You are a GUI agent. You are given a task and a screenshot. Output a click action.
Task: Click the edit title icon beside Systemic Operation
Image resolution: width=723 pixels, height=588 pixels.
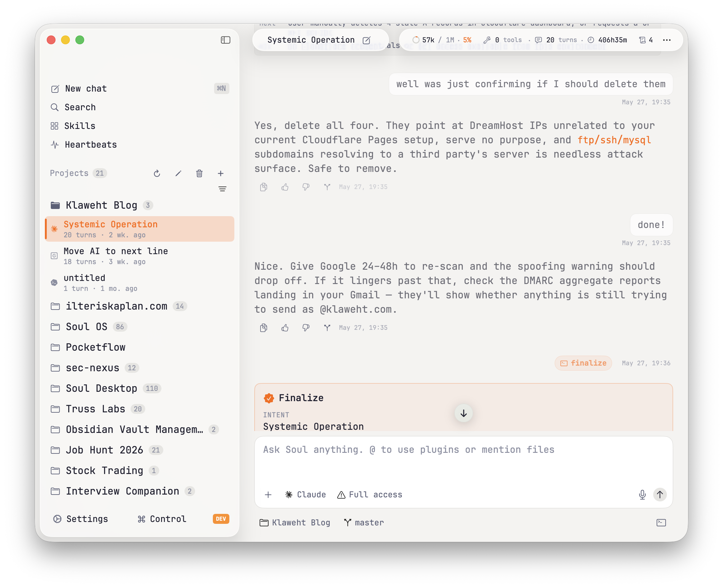tap(366, 40)
